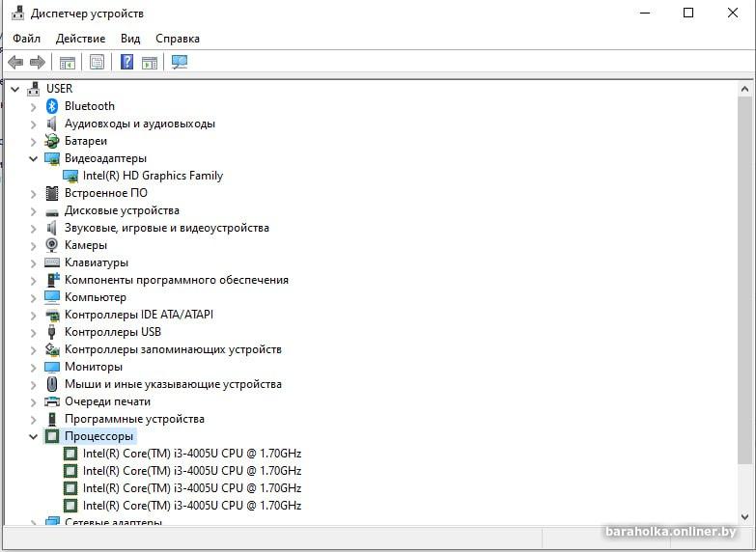Expand the Звуковые, игровые и видеоустройства category

33,228
